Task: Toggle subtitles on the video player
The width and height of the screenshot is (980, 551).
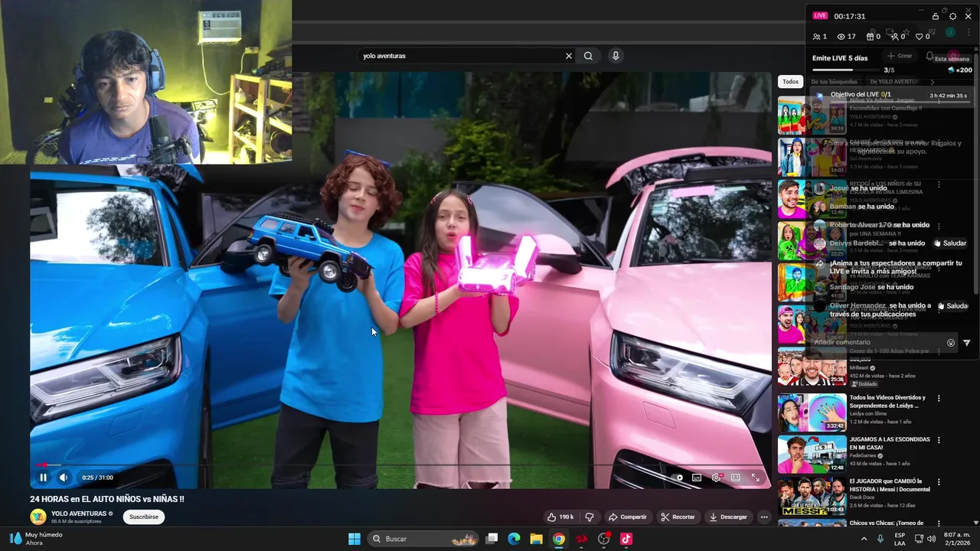Action: [x=697, y=478]
